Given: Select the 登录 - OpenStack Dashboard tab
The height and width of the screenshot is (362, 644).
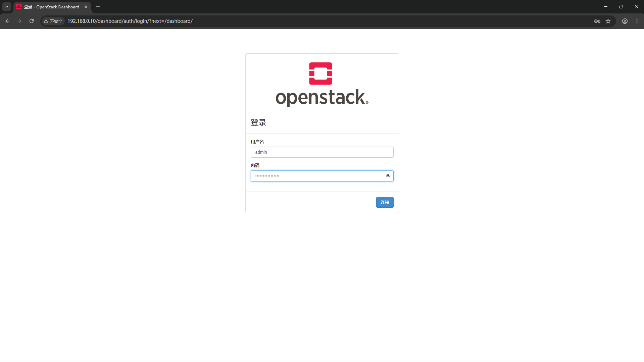Looking at the screenshot, I should tap(52, 7).
